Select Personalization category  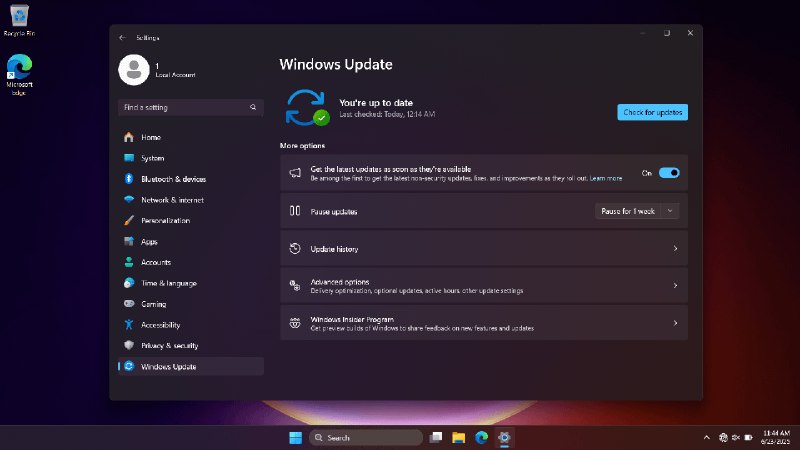pos(190,220)
